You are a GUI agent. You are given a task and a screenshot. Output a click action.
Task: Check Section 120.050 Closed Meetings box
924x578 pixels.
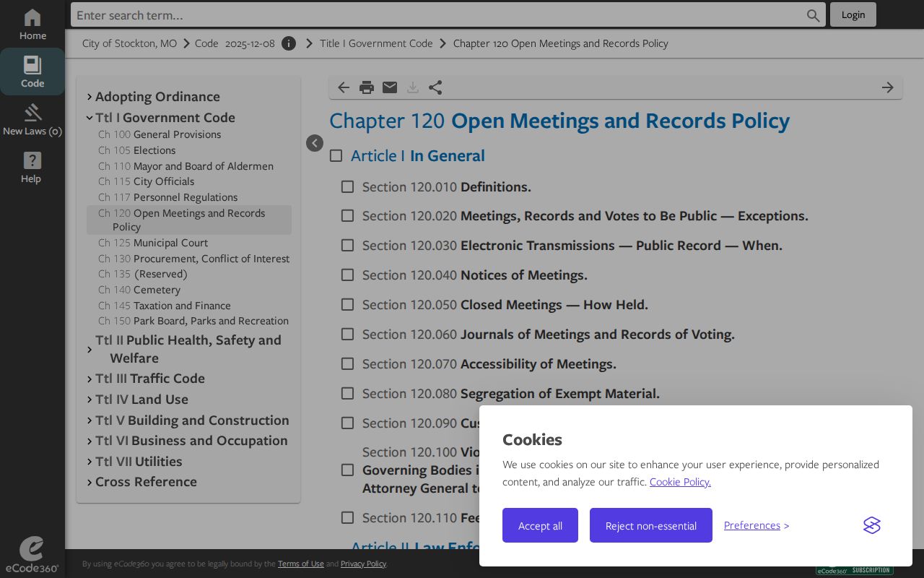pos(347,304)
